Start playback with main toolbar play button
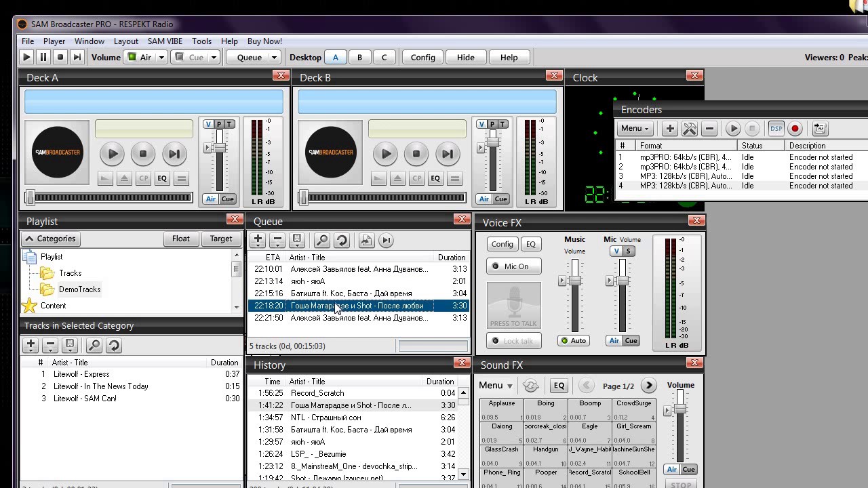 26,58
